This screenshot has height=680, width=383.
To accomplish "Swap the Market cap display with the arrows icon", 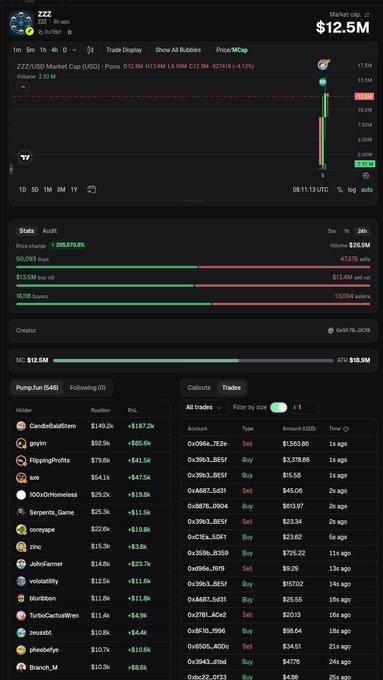I will click(x=367, y=15).
